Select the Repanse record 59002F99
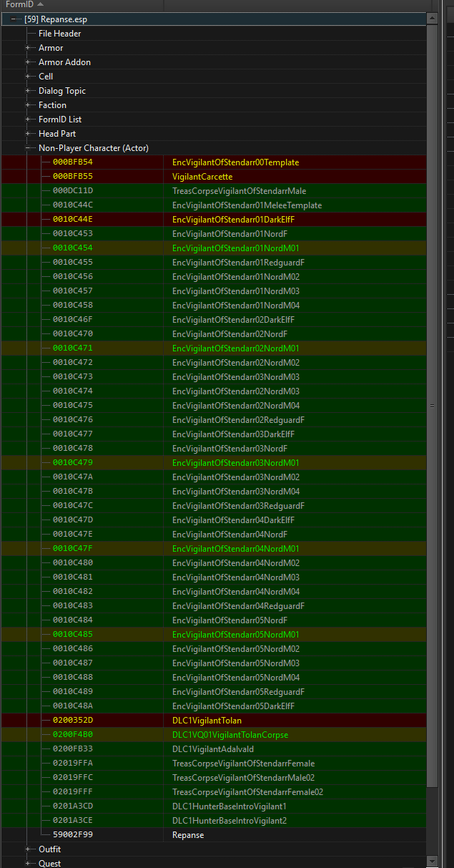The height and width of the screenshot is (868, 454). pos(214,835)
